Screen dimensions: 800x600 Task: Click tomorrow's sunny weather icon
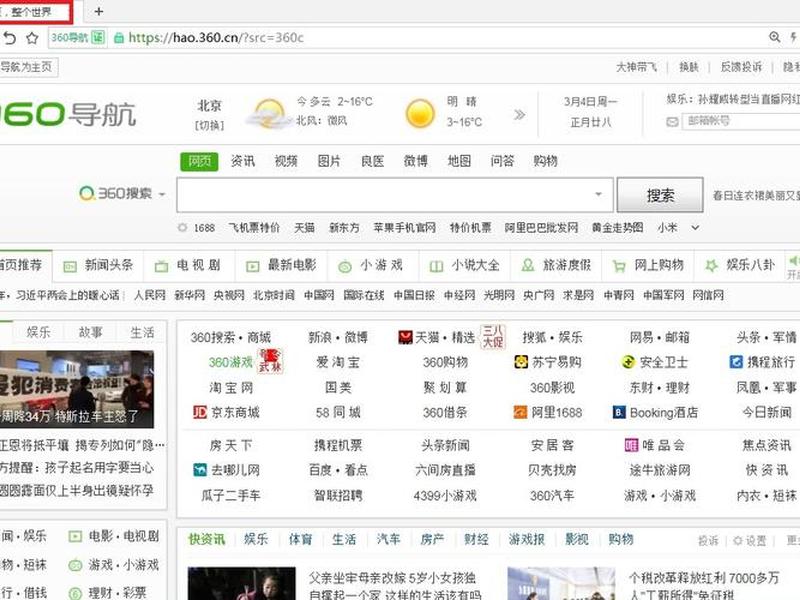click(420, 113)
